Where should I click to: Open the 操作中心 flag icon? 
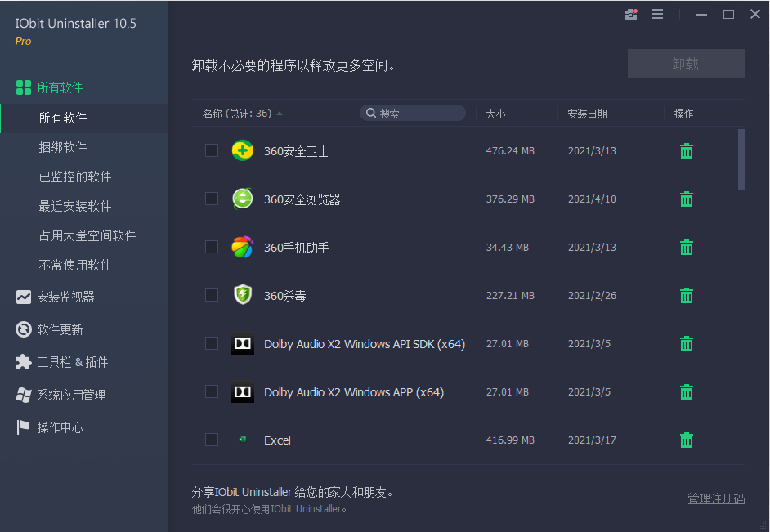pyautogui.click(x=23, y=427)
